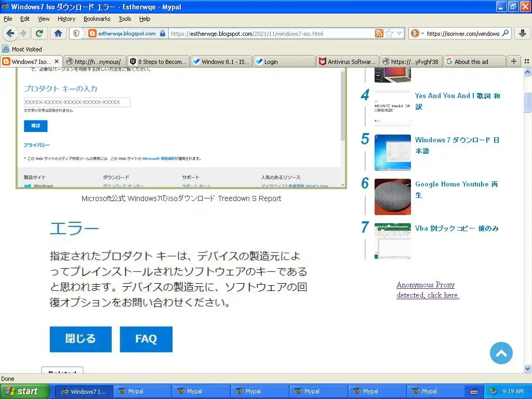Click the vertical scrollbar thumb
532x399 pixels.
click(528, 101)
